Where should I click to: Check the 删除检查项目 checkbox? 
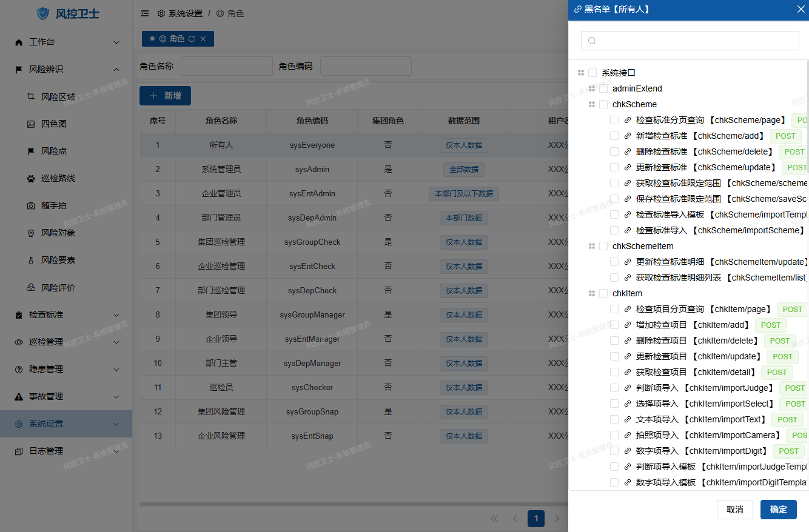click(x=614, y=341)
